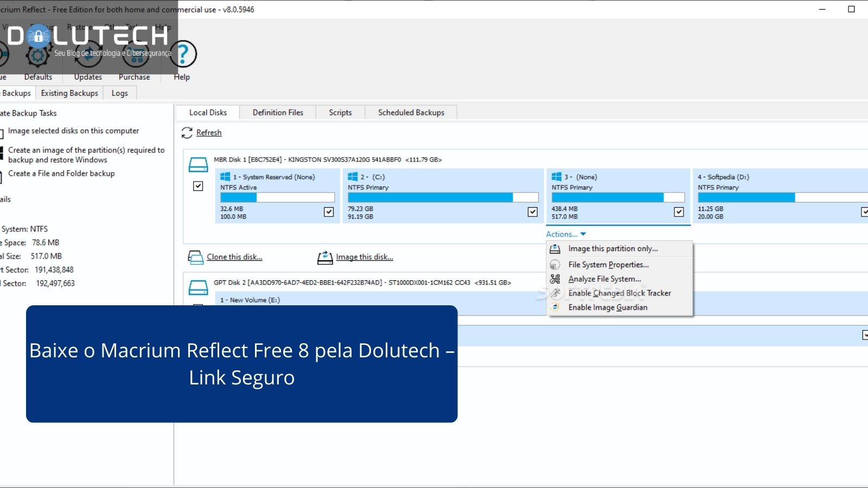
Task: Click the '4 - Softpedia (D:)' partition label
Action: 724,177
